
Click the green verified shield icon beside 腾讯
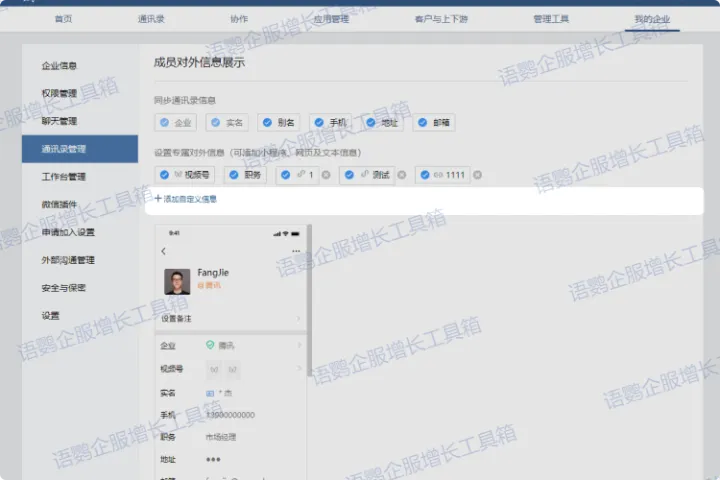pos(210,345)
